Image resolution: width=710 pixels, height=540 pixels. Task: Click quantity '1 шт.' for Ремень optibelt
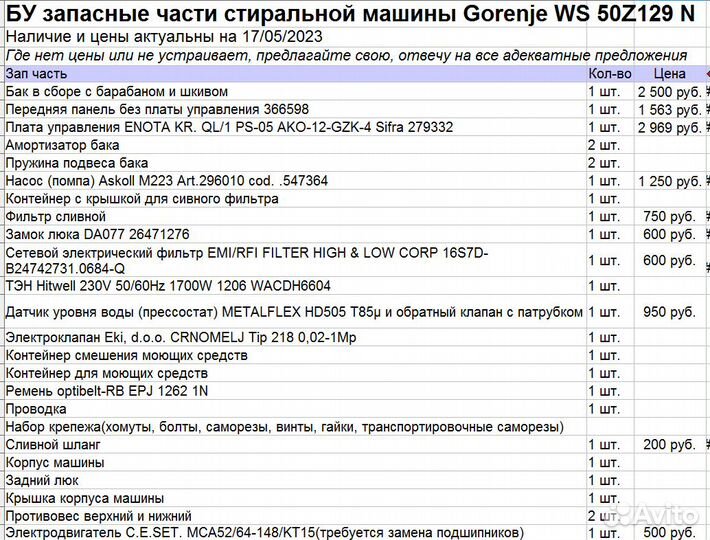[604, 391]
